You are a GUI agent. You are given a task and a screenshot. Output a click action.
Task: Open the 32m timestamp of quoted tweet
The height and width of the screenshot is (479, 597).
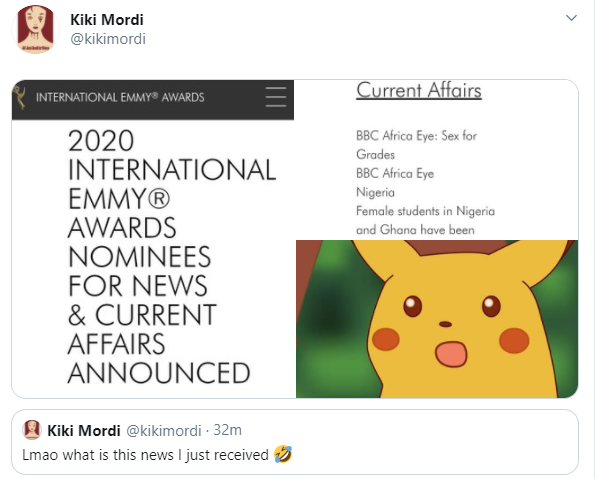click(227, 430)
